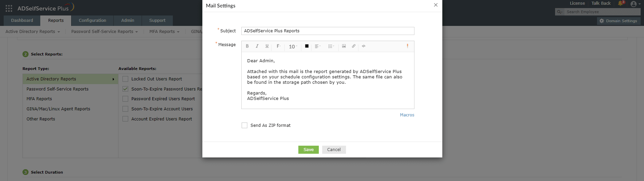
Task: Open the Macros link
Action: pos(407,115)
